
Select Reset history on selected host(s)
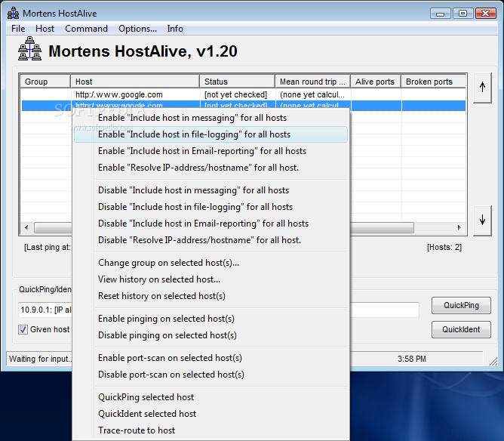211,296
